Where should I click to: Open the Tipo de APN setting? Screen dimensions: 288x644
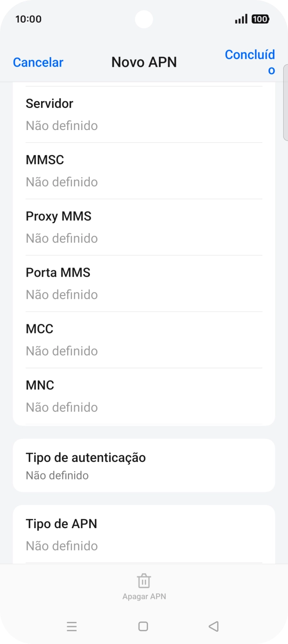(144, 534)
